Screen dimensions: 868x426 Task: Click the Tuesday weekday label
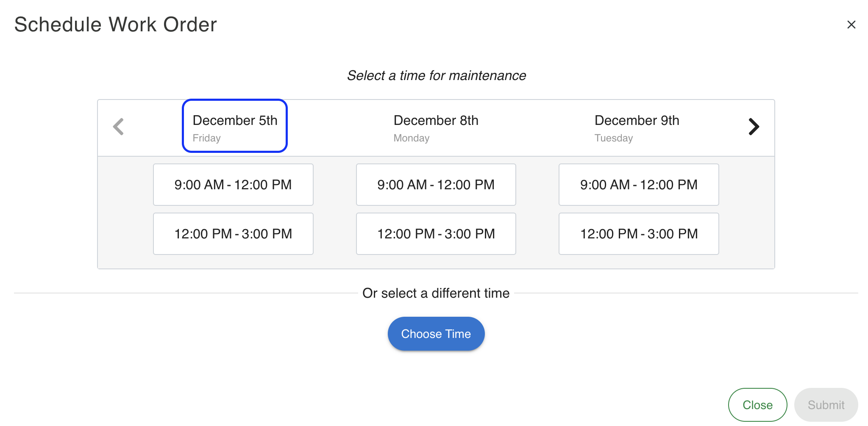(x=613, y=138)
